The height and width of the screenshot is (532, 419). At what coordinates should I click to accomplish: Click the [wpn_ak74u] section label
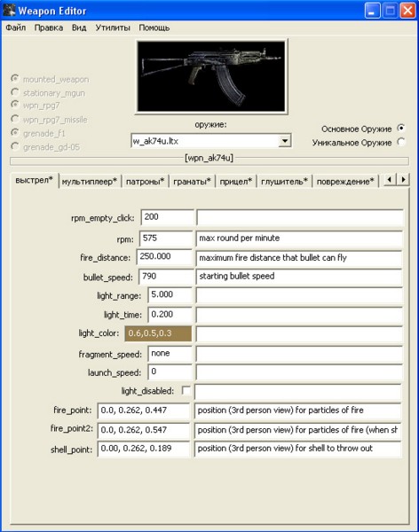tap(209, 158)
